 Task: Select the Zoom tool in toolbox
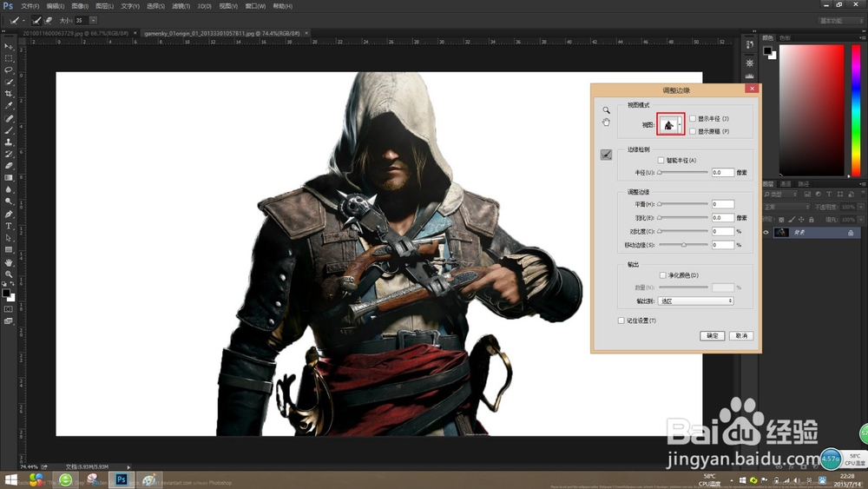pos(9,274)
